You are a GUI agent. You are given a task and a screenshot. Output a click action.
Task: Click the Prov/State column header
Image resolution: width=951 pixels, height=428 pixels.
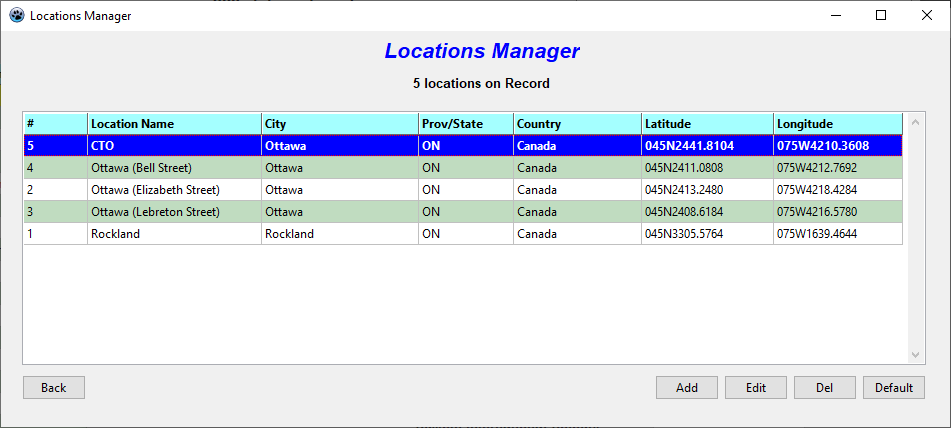coord(465,124)
